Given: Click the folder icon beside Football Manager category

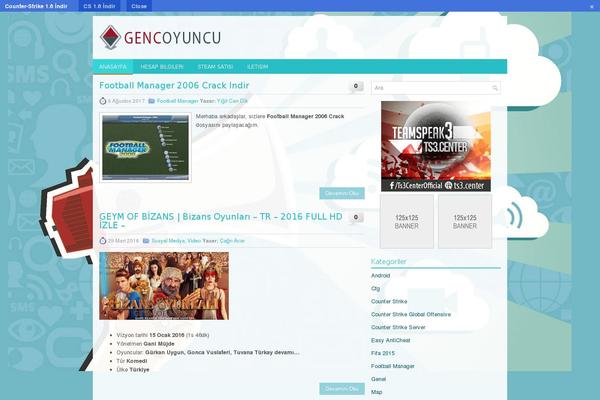Looking at the screenshot, I should (152, 101).
